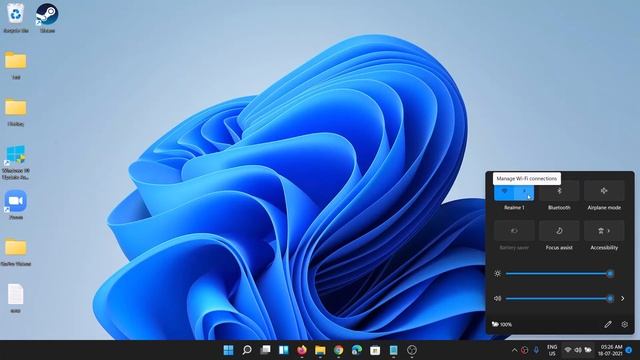Open Microsoft Store from taskbar
The height and width of the screenshot is (360, 640).
375,350
